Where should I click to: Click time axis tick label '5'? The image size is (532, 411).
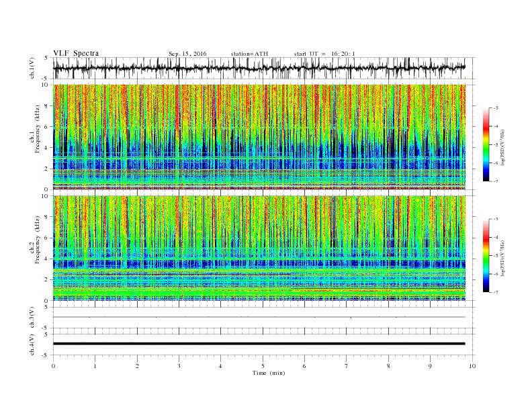(x=263, y=366)
